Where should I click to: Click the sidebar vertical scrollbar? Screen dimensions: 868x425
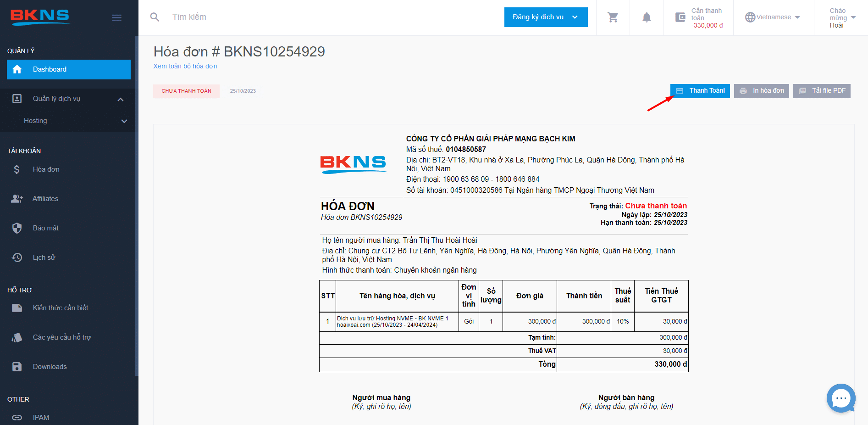click(x=137, y=207)
